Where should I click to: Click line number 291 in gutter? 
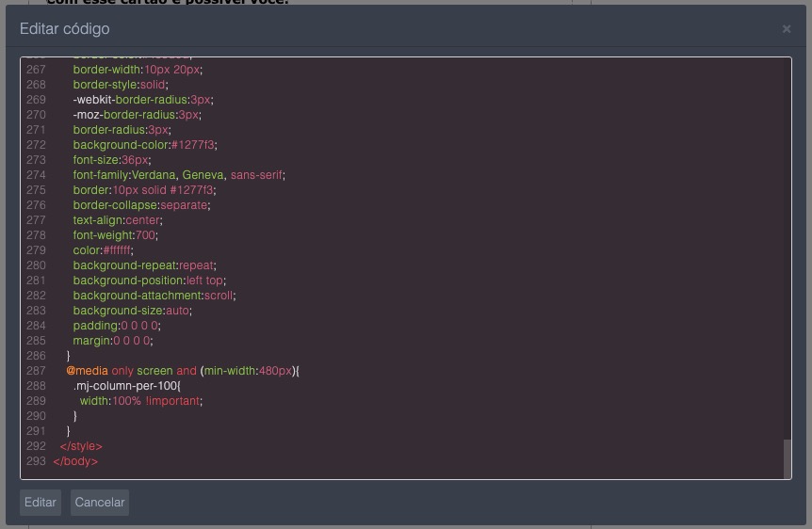[36, 431]
